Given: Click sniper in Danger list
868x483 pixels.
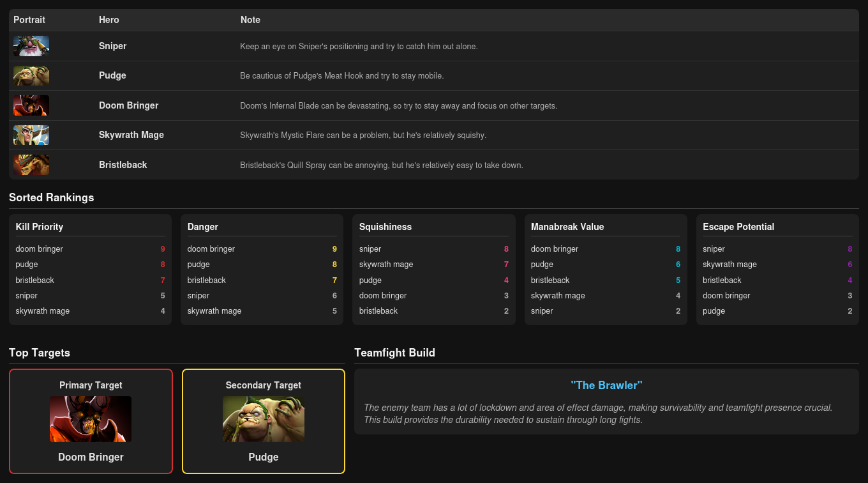Looking at the screenshot, I should tap(198, 296).
